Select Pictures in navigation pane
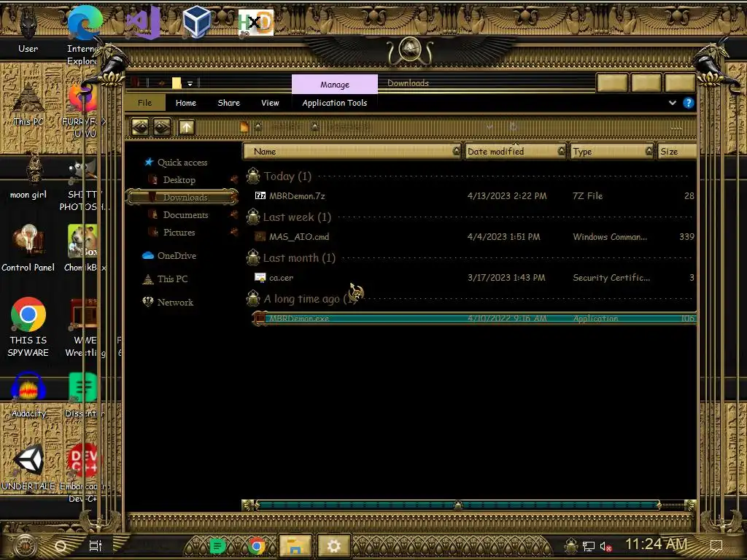The width and height of the screenshot is (747, 560). pyautogui.click(x=179, y=233)
